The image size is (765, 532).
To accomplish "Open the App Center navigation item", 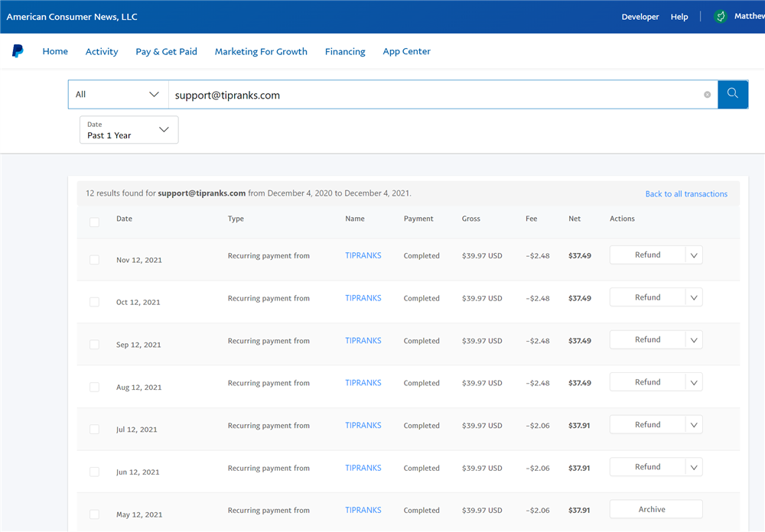I will coord(406,51).
